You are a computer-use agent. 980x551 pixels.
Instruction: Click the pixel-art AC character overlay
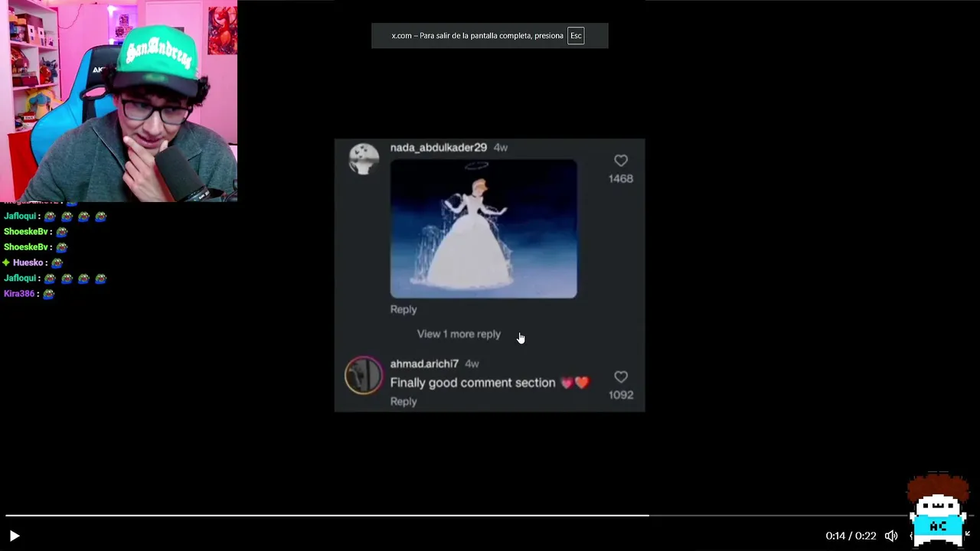tap(939, 510)
